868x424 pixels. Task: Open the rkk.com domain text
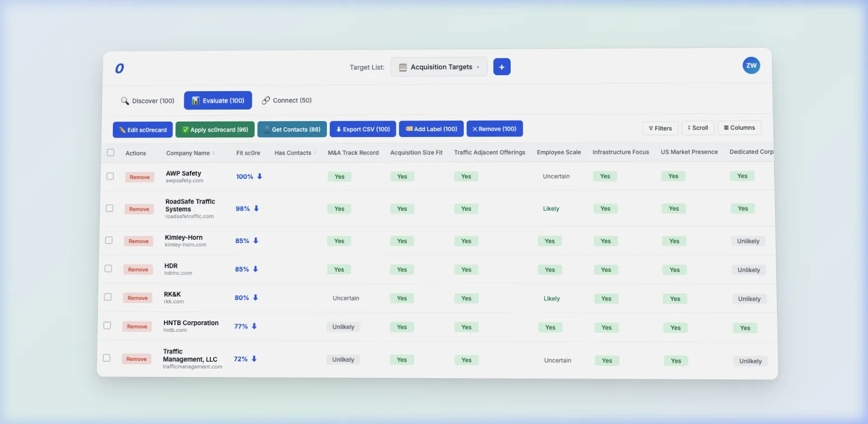point(174,302)
